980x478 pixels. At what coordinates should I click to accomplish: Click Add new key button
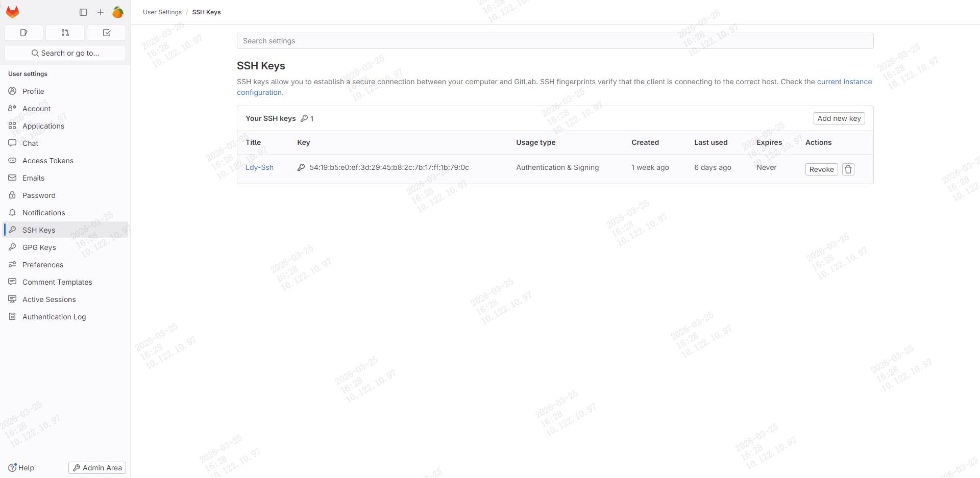pyautogui.click(x=839, y=118)
